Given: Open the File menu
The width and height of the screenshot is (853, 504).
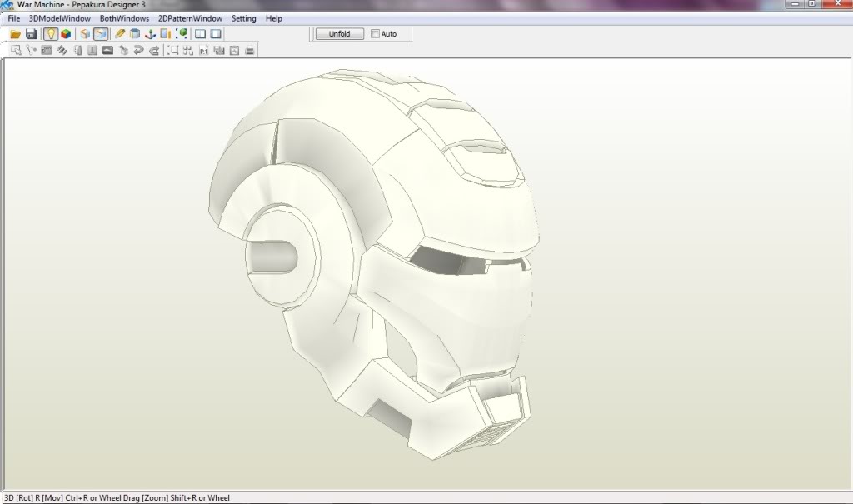Looking at the screenshot, I should coord(13,18).
